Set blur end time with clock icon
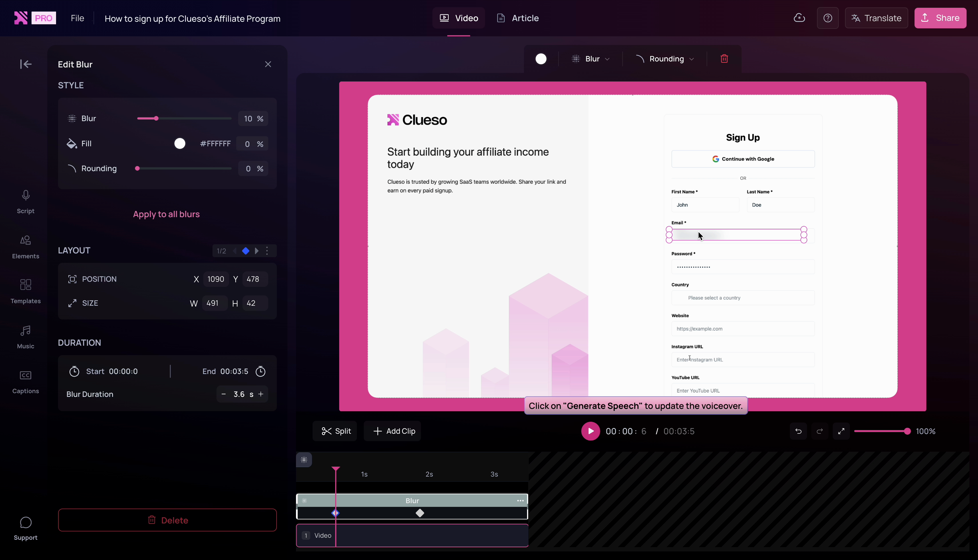 (x=261, y=371)
